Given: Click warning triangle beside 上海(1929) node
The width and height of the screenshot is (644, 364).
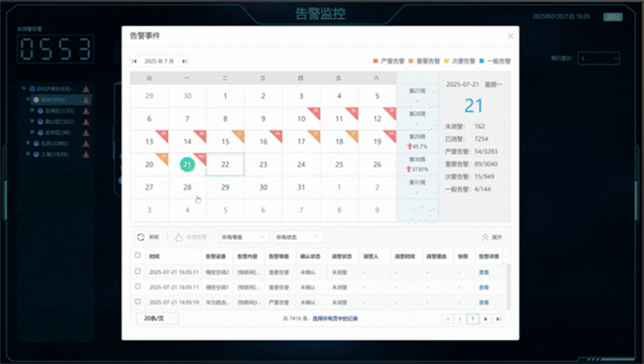Looking at the screenshot, I should (x=86, y=155).
